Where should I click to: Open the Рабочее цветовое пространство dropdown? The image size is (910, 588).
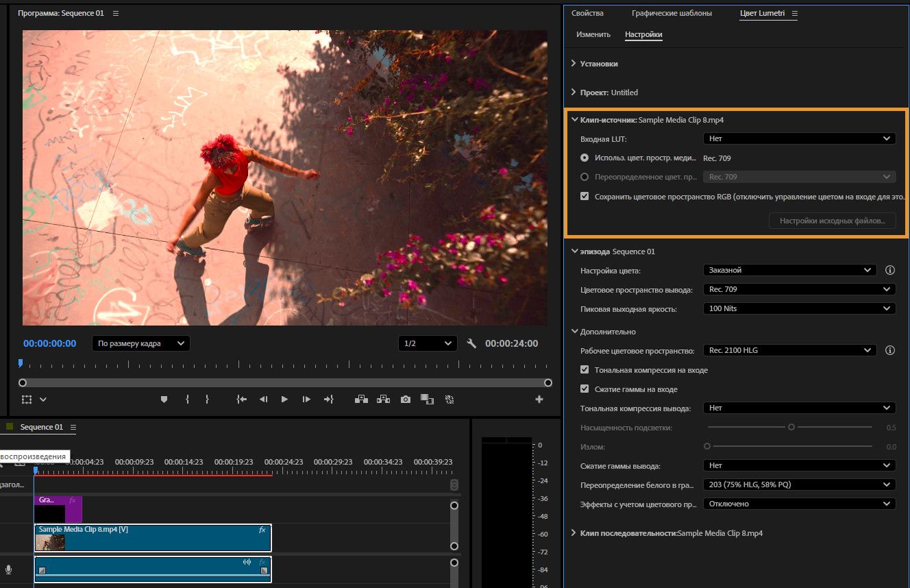pos(789,350)
